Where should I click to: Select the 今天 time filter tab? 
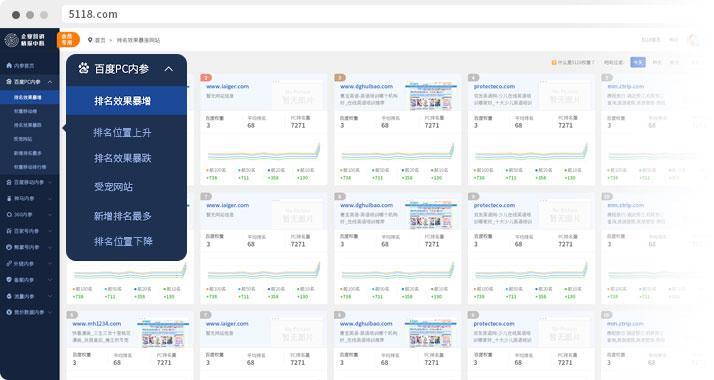(x=638, y=62)
